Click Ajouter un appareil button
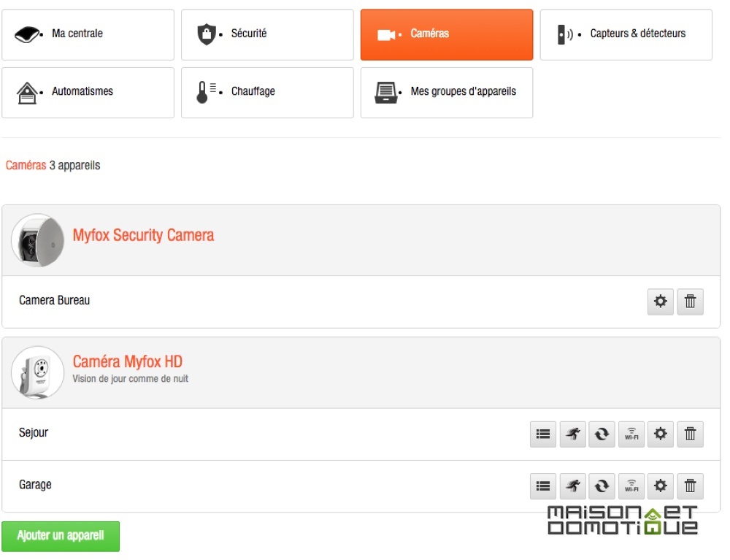730x560 pixels. [x=61, y=536]
